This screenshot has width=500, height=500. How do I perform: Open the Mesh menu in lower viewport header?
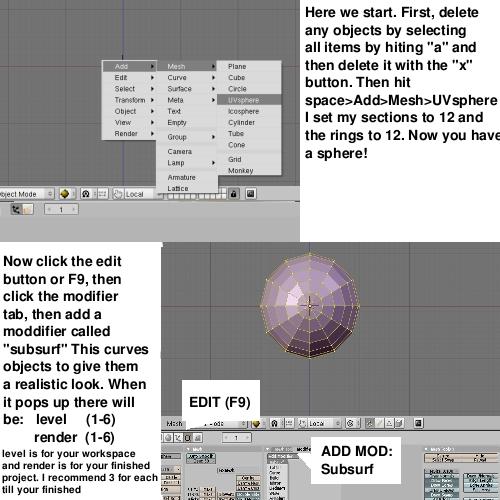[x=174, y=424]
